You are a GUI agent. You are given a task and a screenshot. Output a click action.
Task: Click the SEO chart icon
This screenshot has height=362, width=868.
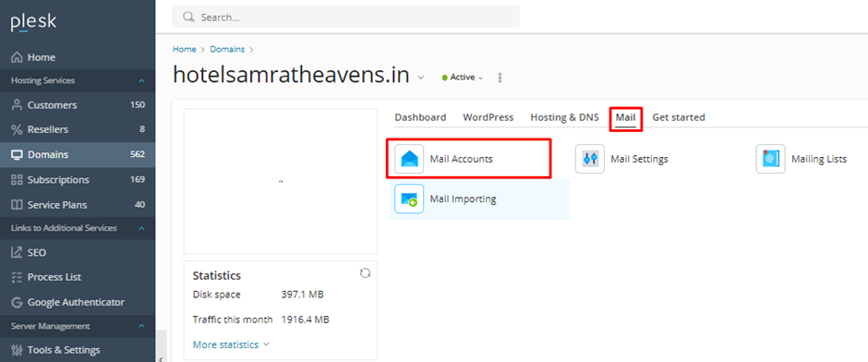(x=18, y=252)
